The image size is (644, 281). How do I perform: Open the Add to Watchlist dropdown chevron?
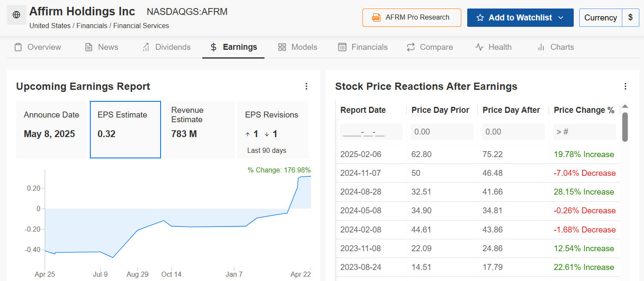tap(561, 18)
